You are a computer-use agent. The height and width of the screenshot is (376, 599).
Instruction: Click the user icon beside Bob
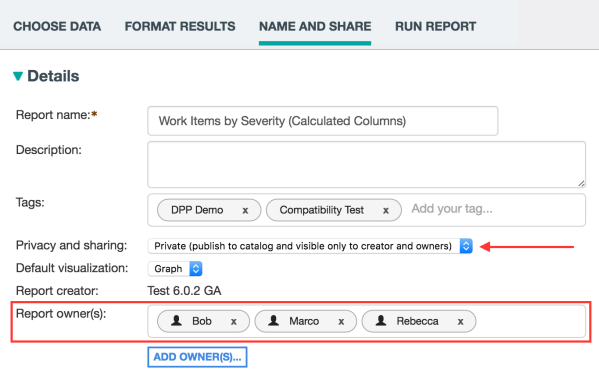(x=176, y=320)
